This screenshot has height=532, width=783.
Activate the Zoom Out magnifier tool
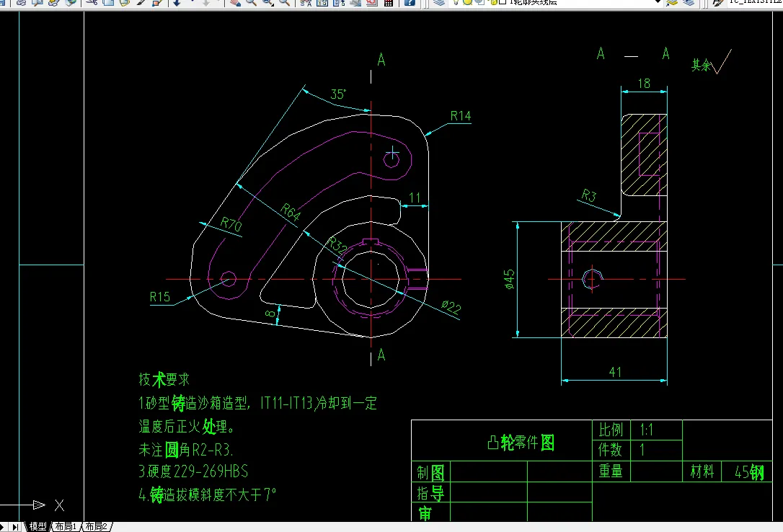coord(284,4)
